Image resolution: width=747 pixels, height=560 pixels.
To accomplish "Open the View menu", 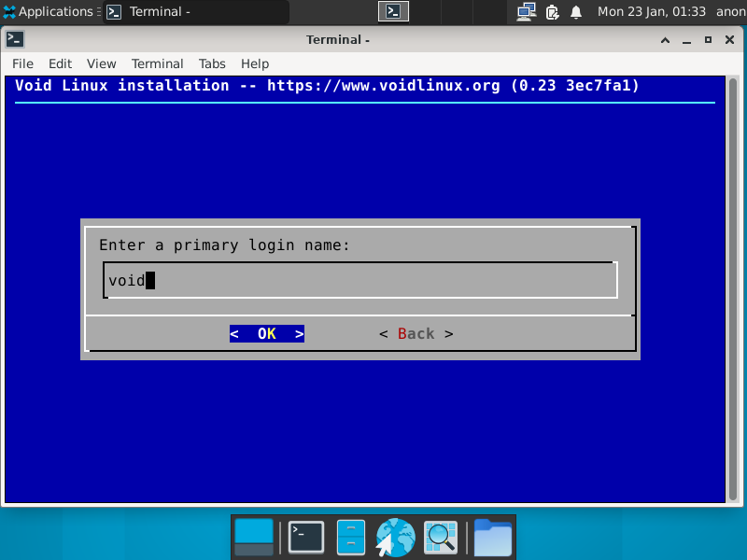I will coord(101,63).
